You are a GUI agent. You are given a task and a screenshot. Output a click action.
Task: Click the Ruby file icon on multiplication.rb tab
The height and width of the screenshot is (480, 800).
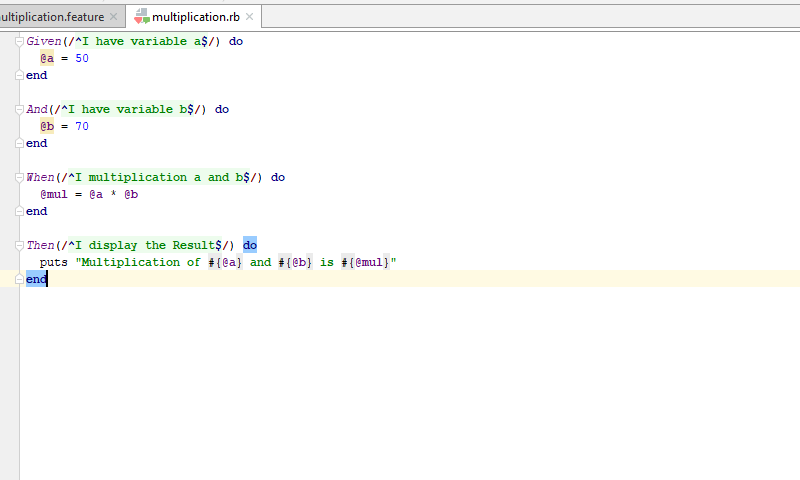142,17
